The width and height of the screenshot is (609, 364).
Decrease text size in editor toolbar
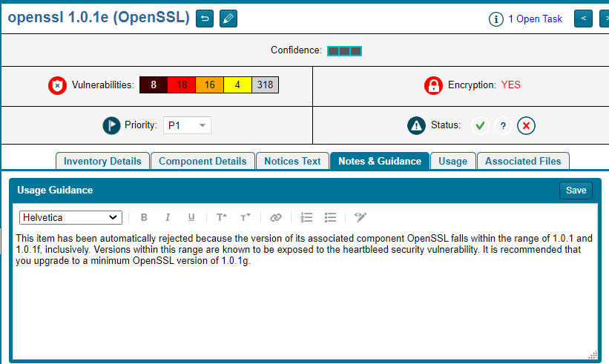[x=245, y=217]
